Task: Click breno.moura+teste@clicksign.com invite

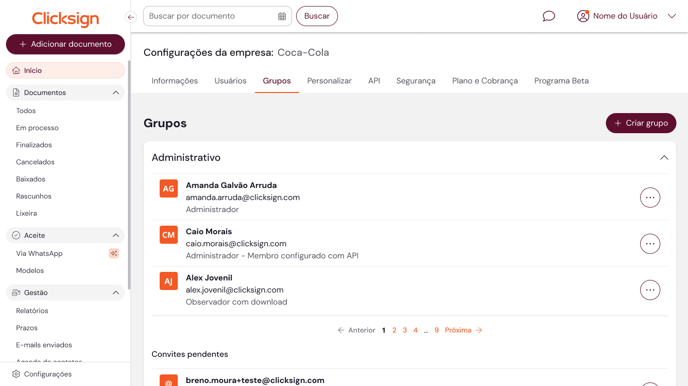Action: (255, 380)
